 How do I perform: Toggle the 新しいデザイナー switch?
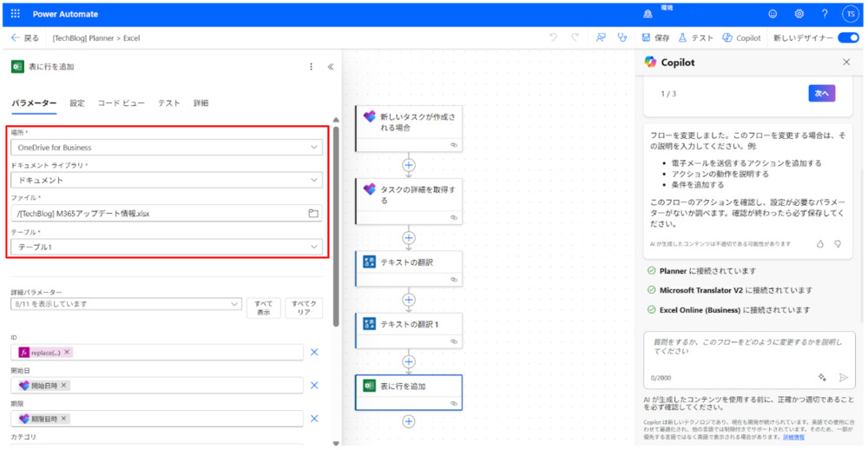(847, 37)
